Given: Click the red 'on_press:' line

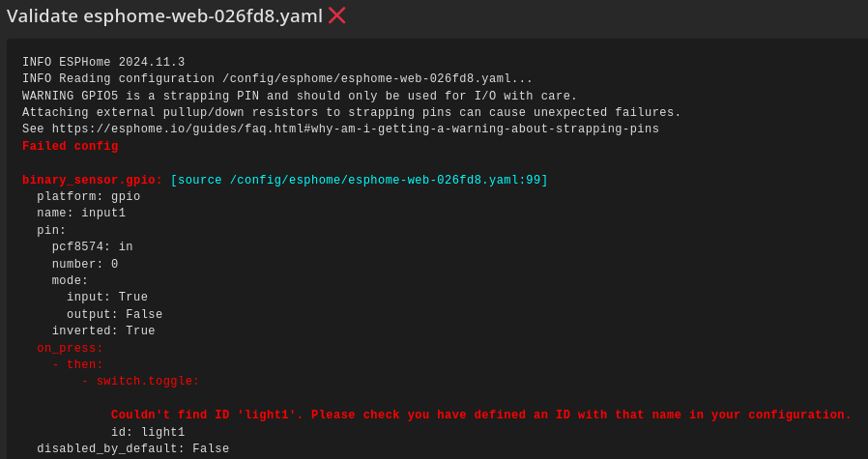Looking at the screenshot, I should coord(70,349).
